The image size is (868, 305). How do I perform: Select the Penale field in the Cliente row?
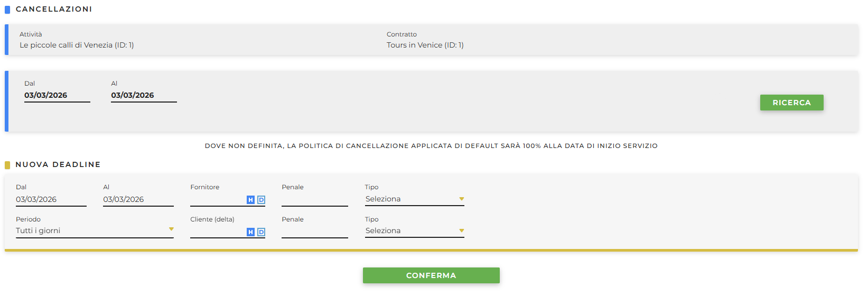[x=314, y=232]
